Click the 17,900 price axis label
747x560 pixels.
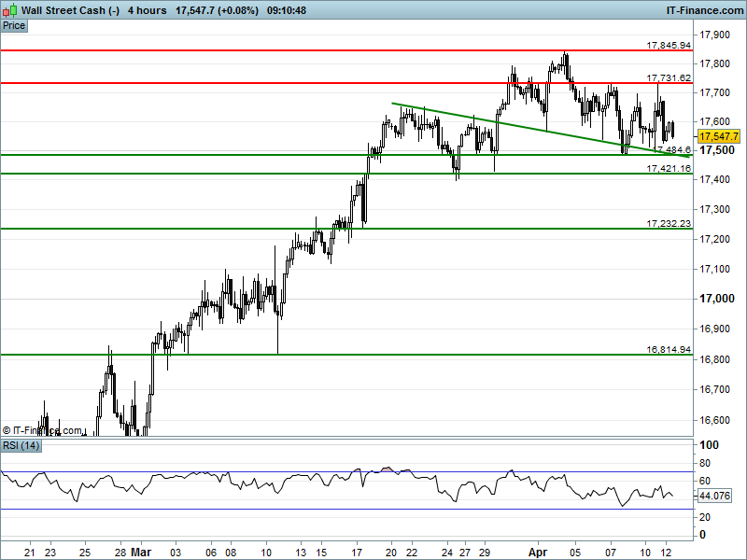click(714, 35)
